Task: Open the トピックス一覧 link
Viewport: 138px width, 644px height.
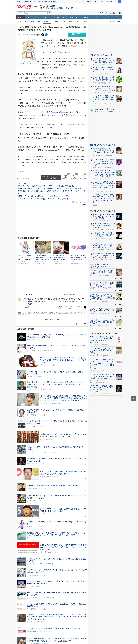Action: coord(115,21)
